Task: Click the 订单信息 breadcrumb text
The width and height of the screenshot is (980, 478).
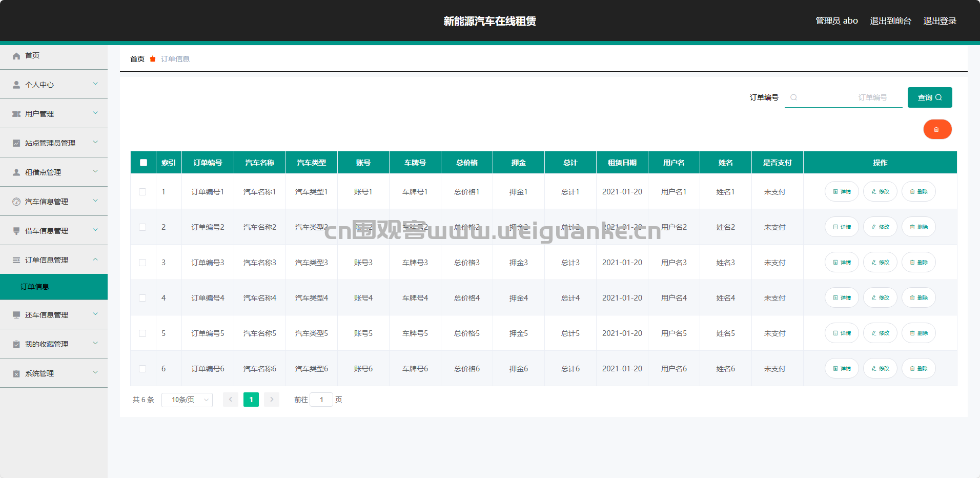Action: (175, 59)
